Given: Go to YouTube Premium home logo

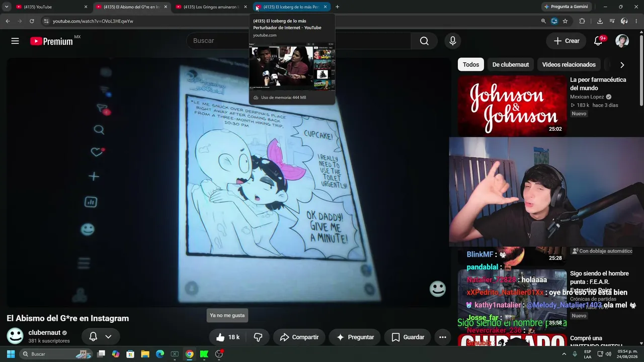Looking at the screenshot, I should (x=51, y=41).
